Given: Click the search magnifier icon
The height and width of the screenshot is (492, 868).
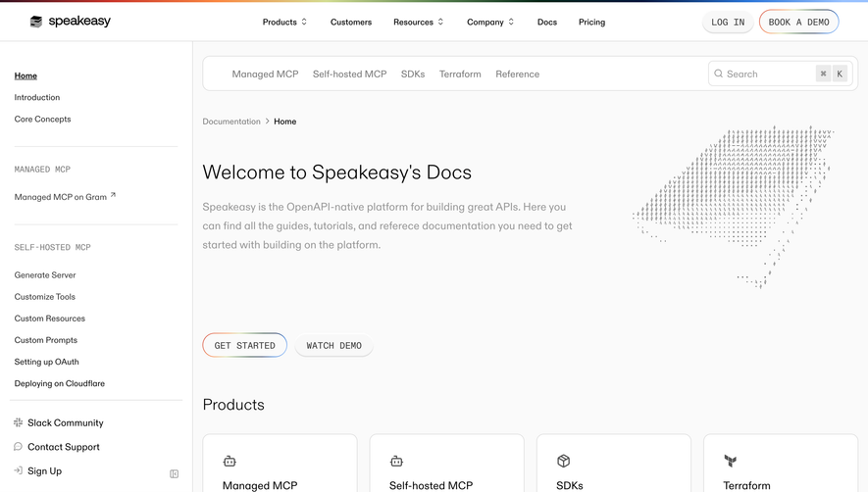Looking at the screenshot, I should pyautogui.click(x=719, y=74).
